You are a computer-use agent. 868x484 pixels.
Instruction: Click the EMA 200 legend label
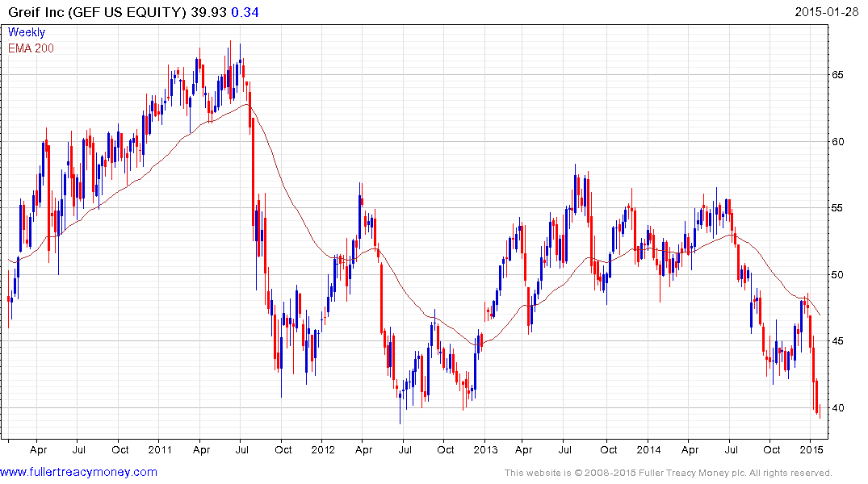(x=31, y=48)
